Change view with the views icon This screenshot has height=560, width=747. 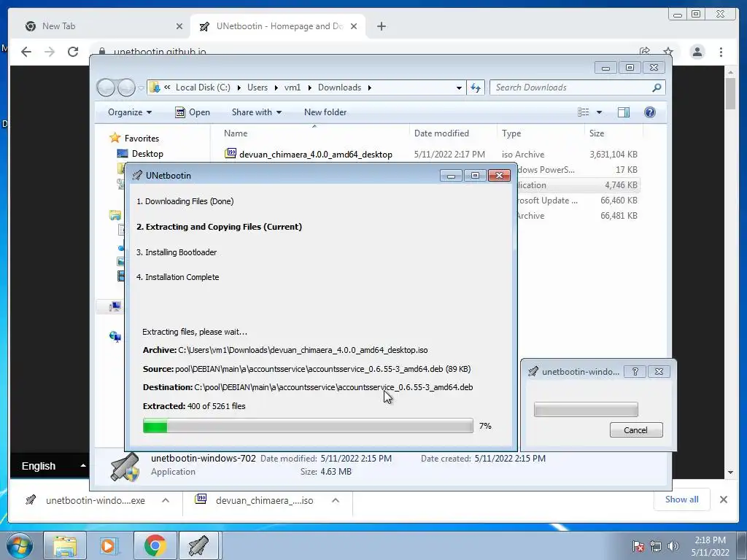583,112
